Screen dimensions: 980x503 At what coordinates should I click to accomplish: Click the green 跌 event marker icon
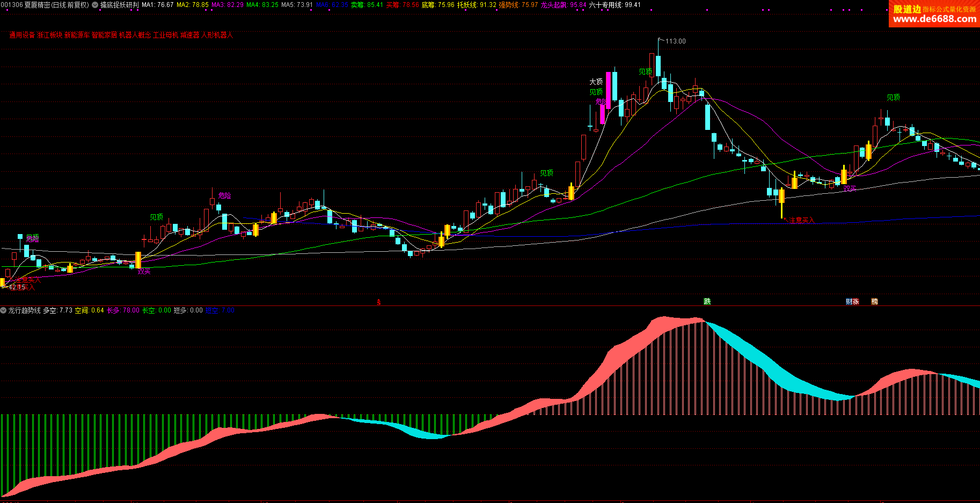coord(707,302)
